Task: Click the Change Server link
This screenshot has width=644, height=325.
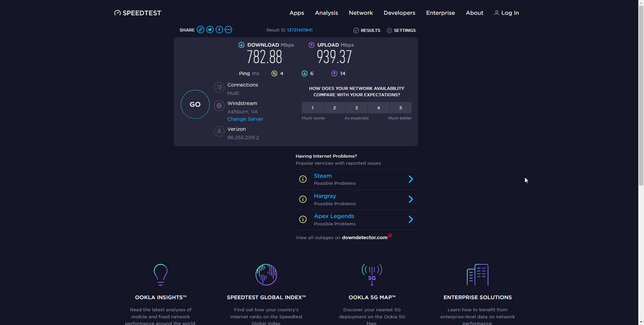Action: (x=245, y=119)
